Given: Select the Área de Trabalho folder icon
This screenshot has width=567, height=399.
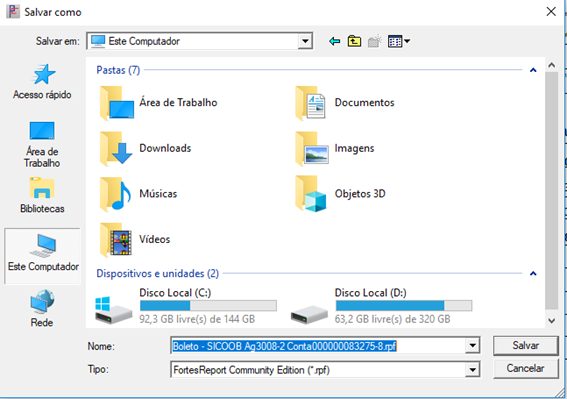Looking at the screenshot, I should coord(117,103).
